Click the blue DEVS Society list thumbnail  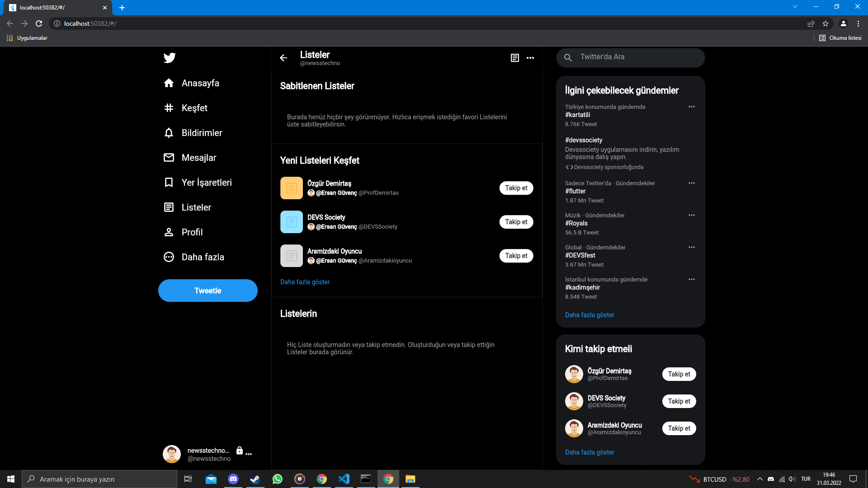pyautogui.click(x=292, y=222)
